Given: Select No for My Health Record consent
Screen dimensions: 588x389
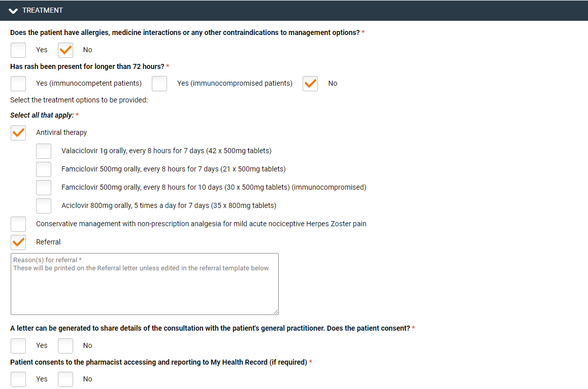Looking at the screenshot, I should tap(66, 379).
